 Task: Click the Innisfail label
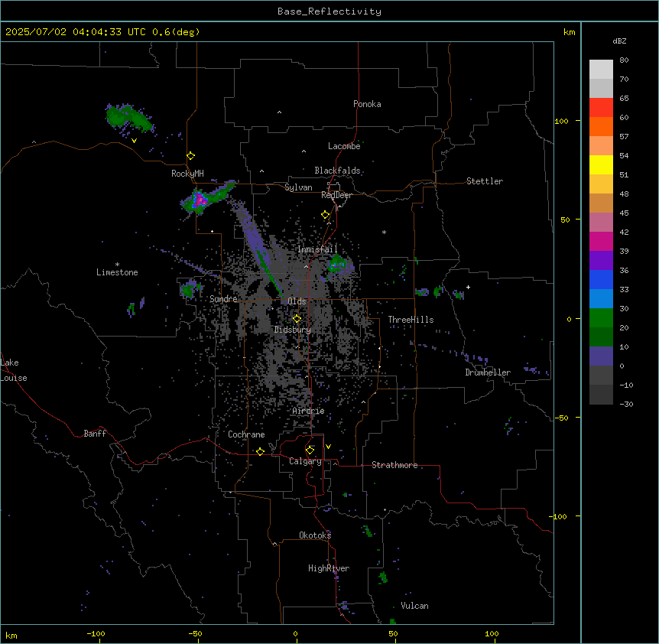click(x=317, y=249)
